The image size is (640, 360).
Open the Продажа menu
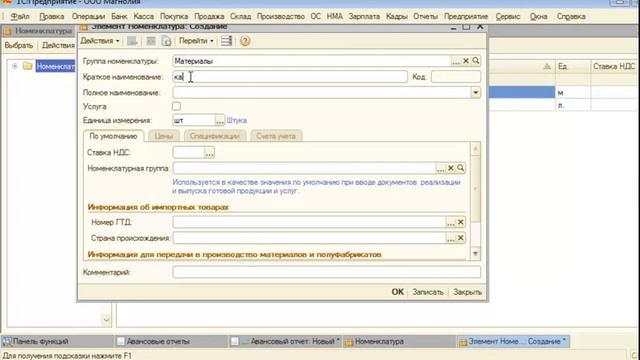point(209,17)
